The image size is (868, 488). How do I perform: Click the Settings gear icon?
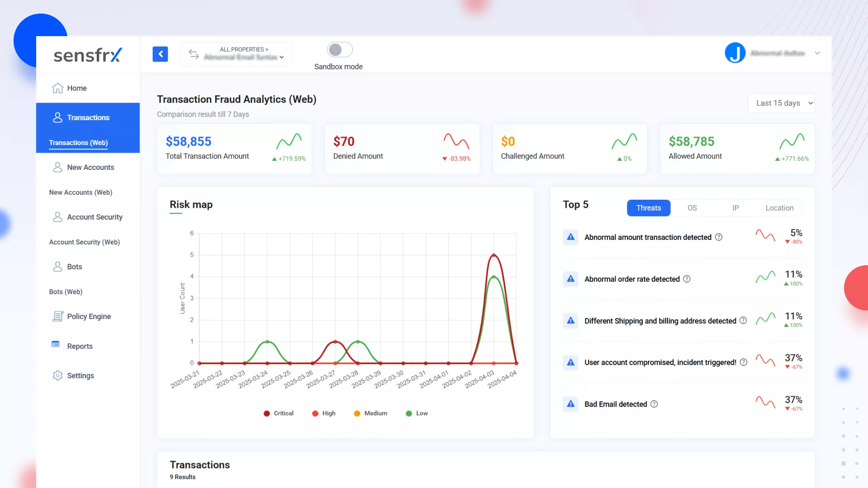[57, 375]
